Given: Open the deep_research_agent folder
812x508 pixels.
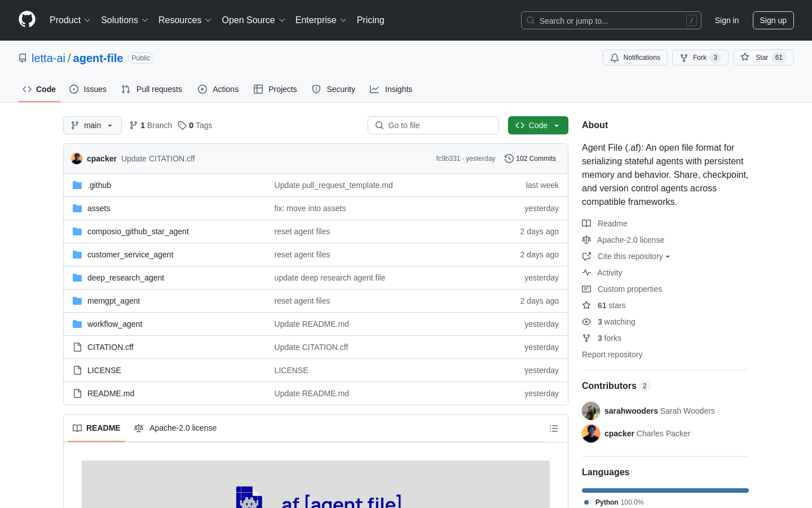Looking at the screenshot, I should pyautogui.click(x=126, y=278).
